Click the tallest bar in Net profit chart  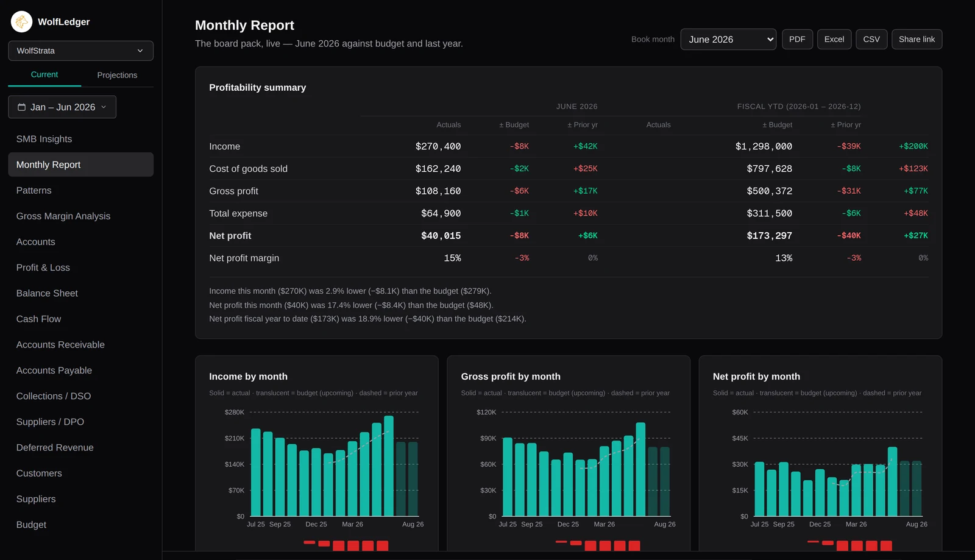(892, 481)
